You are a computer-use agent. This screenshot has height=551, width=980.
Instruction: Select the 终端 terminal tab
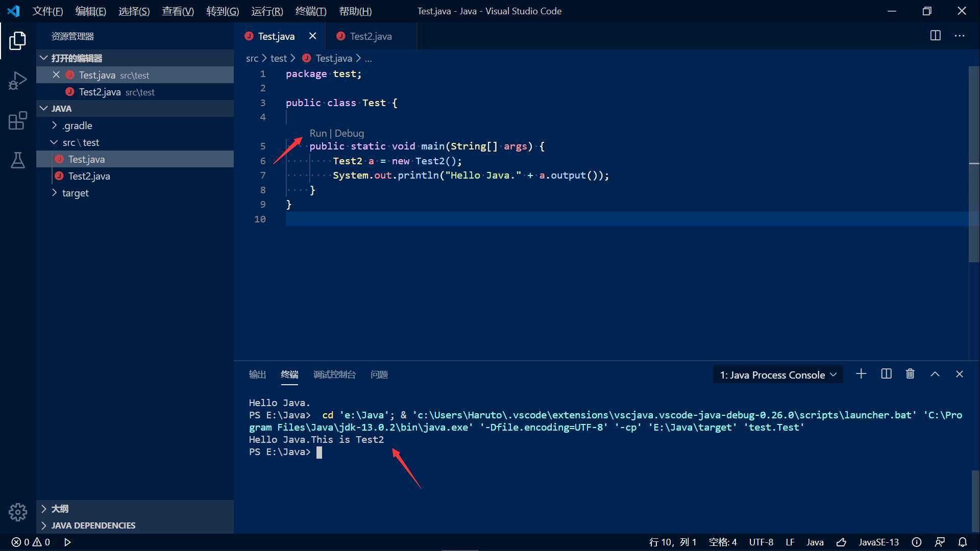tap(289, 374)
